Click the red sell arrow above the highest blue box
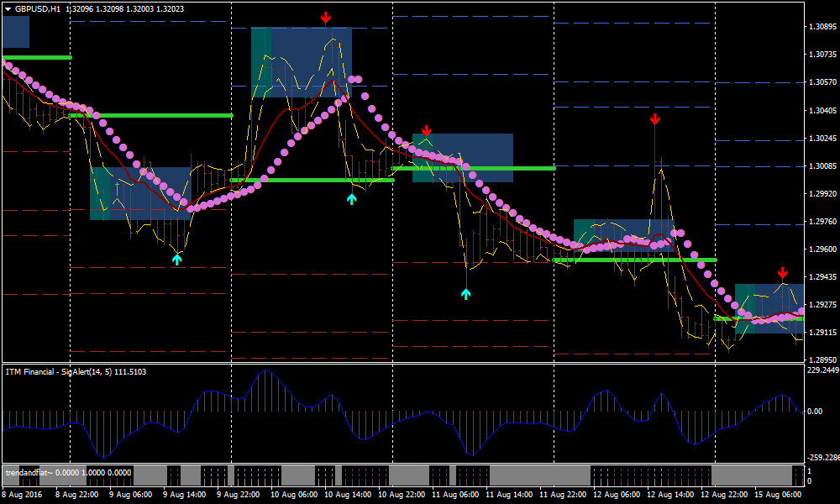This screenshot has height=504, width=840. click(325, 18)
